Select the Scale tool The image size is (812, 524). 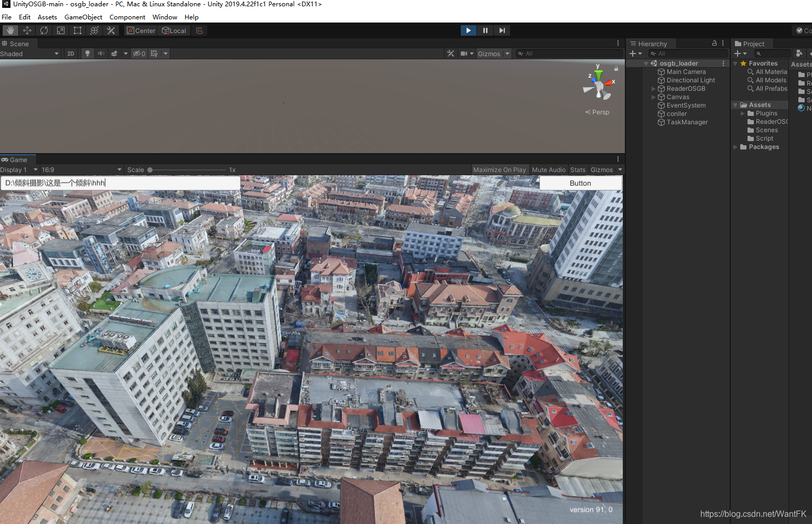click(x=61, y=30)
